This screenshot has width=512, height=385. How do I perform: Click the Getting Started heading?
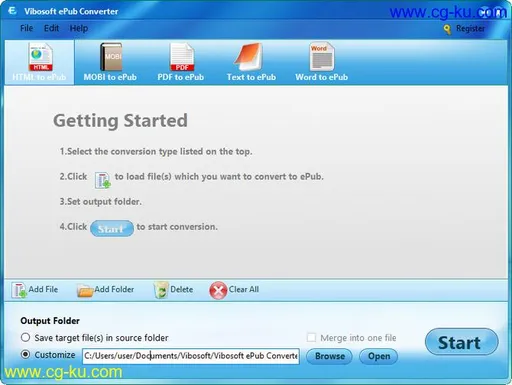pyautogui.click(x=120, y=121)
